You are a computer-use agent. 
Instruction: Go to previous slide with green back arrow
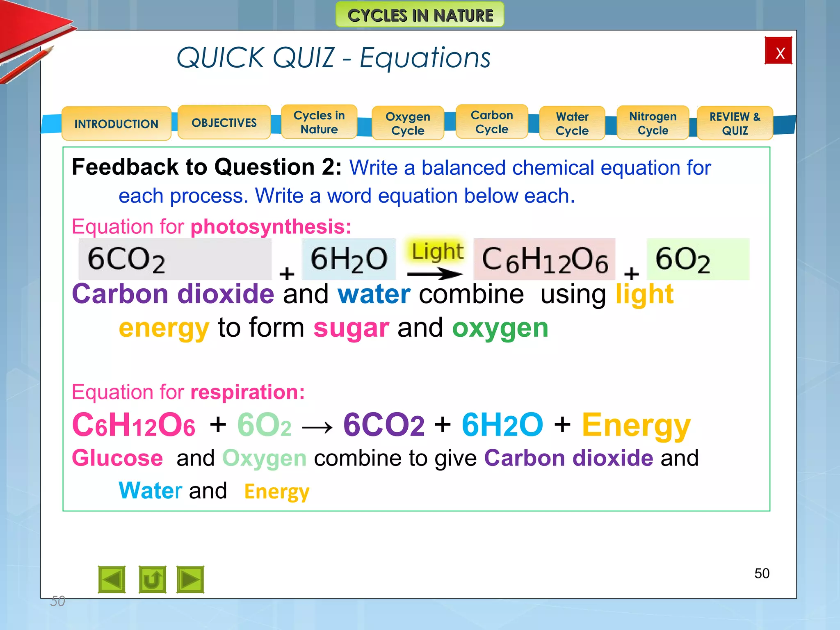(x=112, y=580)
